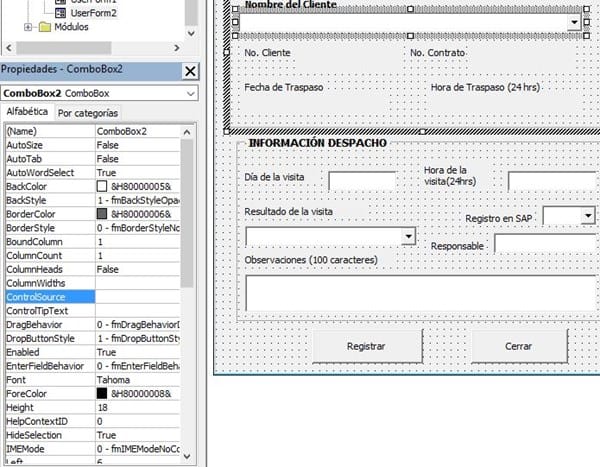Select the BackStyle property
Viewport: 600px width, 467px height.
(x=50, y=200)
